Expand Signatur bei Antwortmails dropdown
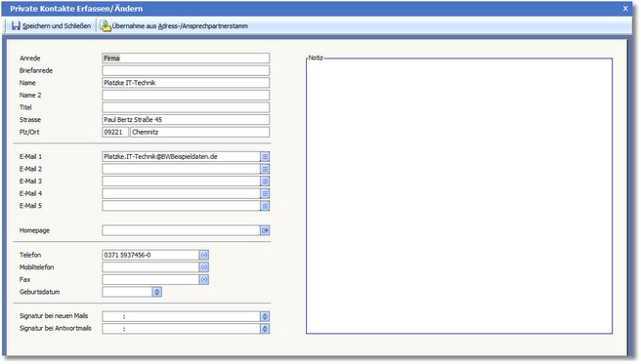Viewport: 641px width, 364px height. click(x=265, y=329)
